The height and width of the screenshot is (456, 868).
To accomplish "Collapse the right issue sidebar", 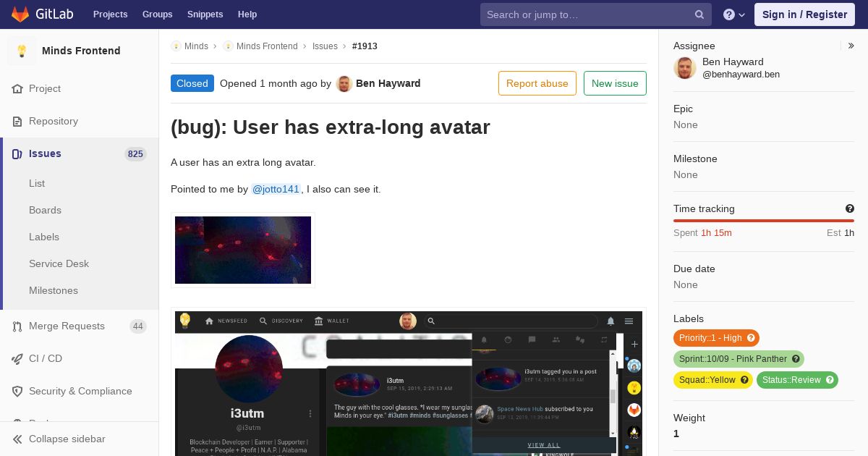I will click(851, 46).
